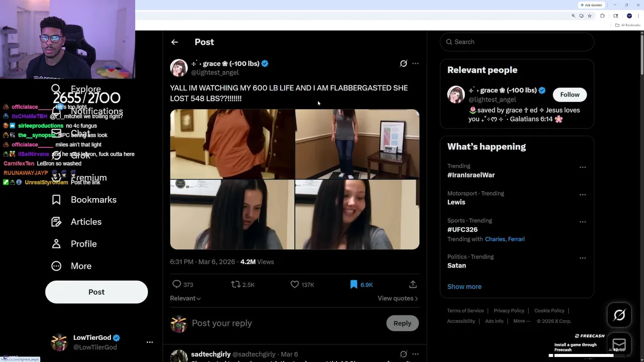
Task: Open floating Messages drawer icon
Action: click(x=619, y=344)
